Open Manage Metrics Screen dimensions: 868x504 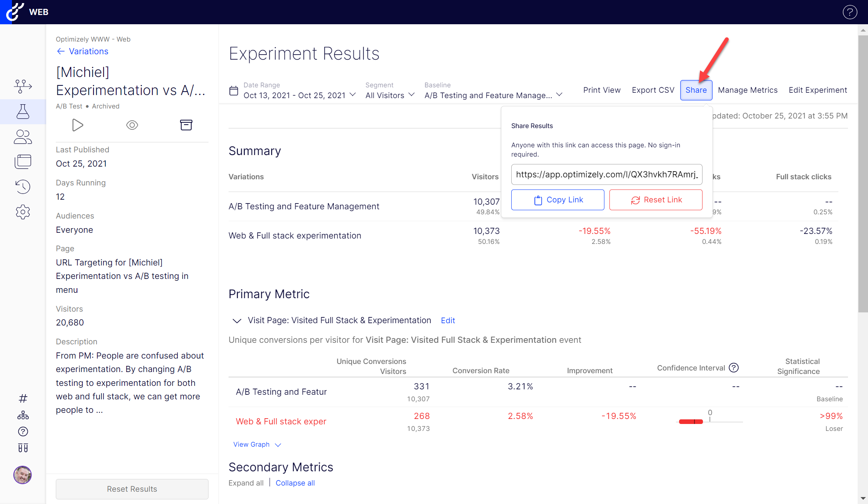(748, 90)
